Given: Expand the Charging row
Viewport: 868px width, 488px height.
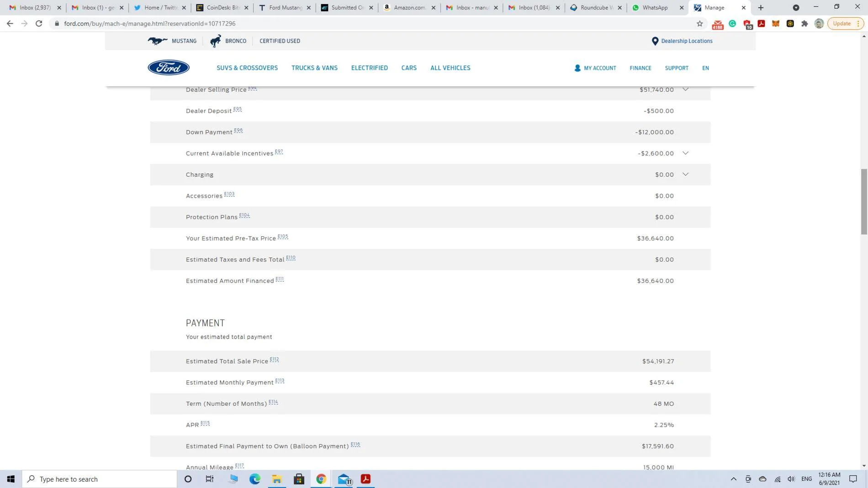Looking at the screenshot, I should [x=685, y=174].
